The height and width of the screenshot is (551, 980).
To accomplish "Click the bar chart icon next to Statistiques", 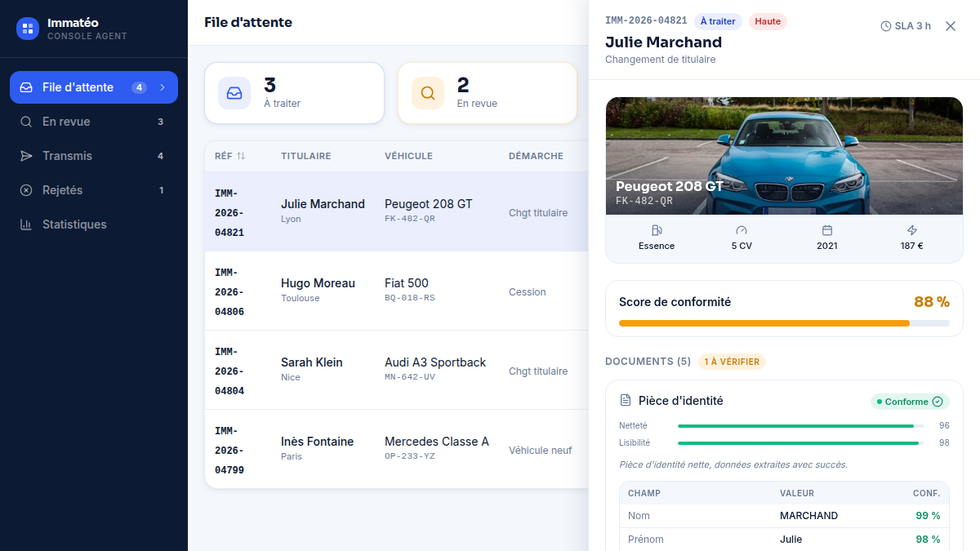I will (x=26, y=224).
